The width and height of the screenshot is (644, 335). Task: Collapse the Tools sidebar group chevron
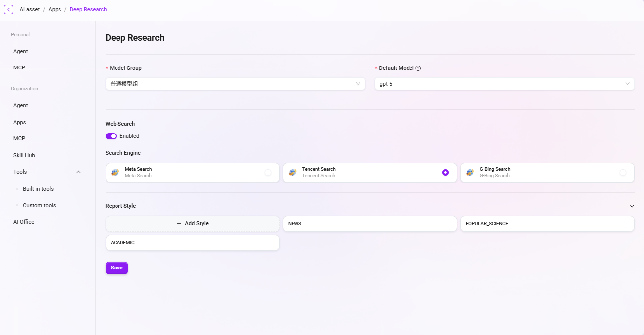tap(78, 172)
